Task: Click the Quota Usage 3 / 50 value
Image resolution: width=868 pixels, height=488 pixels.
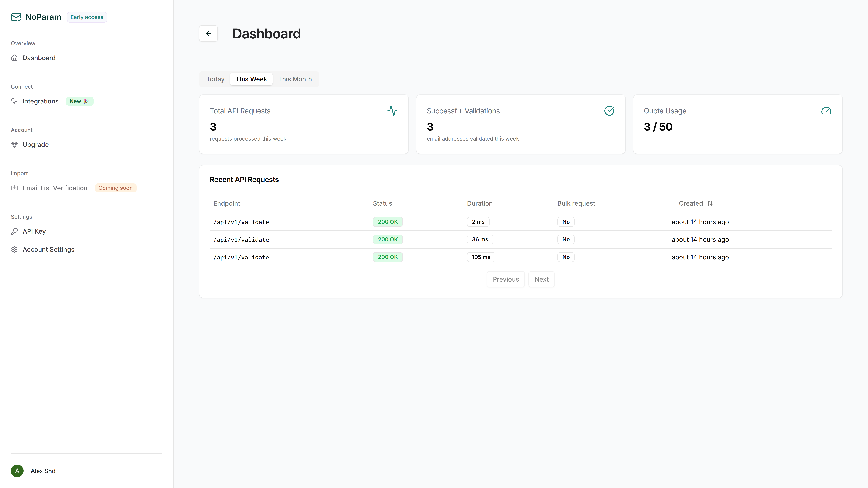Action: pyautogui.click(x=658, y=127)
